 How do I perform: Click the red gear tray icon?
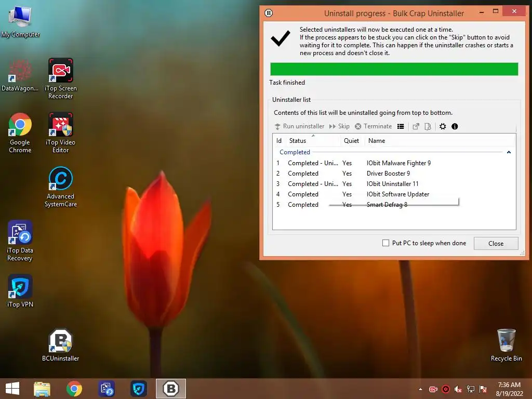click(x=446, y=389)
